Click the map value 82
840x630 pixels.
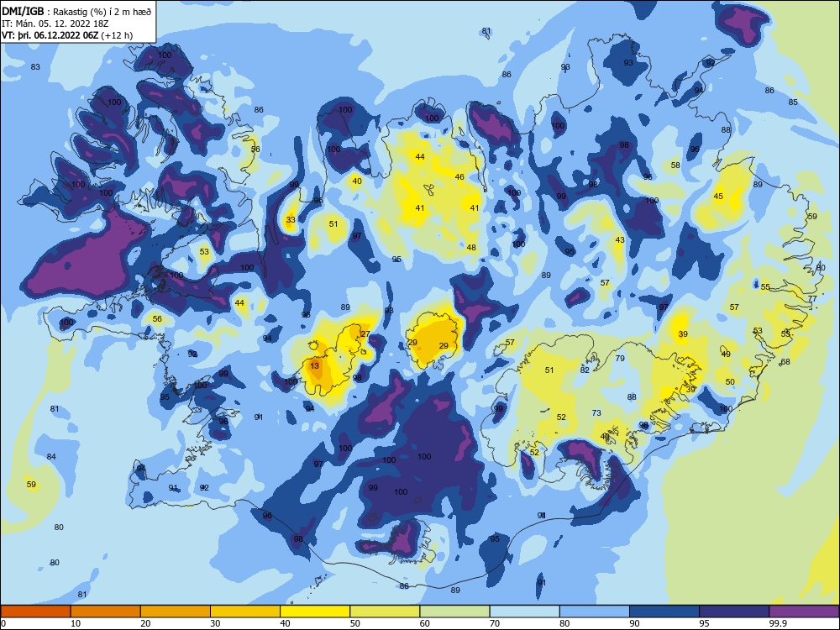pos(585,370)
